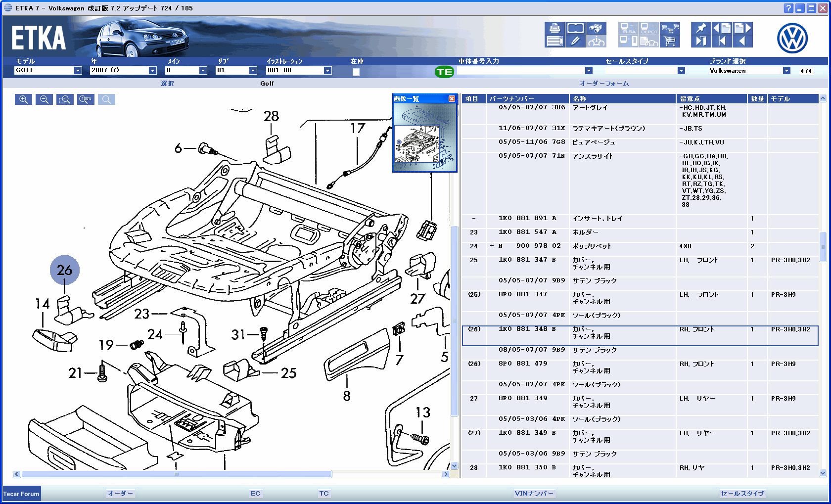Click the illustration vertical scrollbar thumb
This screenshot has height=504, width=831.
[455, 321]
